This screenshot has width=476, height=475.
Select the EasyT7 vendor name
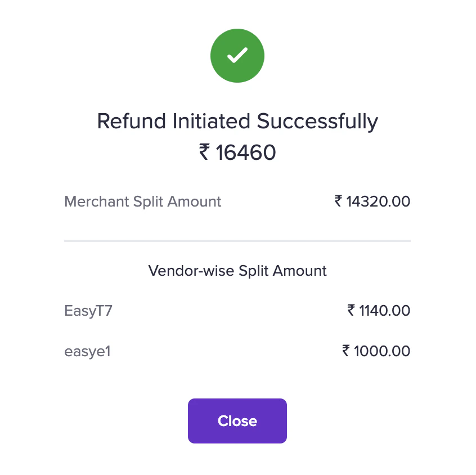click(x=88, y=311)
